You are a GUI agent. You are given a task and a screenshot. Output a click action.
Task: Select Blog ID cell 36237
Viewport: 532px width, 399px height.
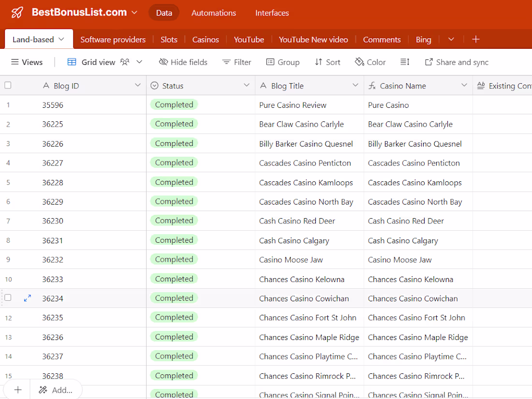[x=53, y=356]
